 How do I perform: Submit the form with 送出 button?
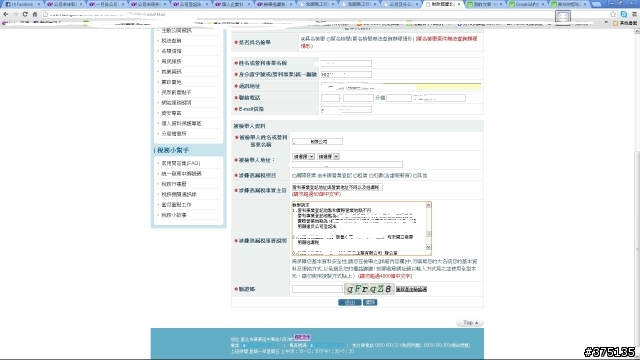click(349, 302)
